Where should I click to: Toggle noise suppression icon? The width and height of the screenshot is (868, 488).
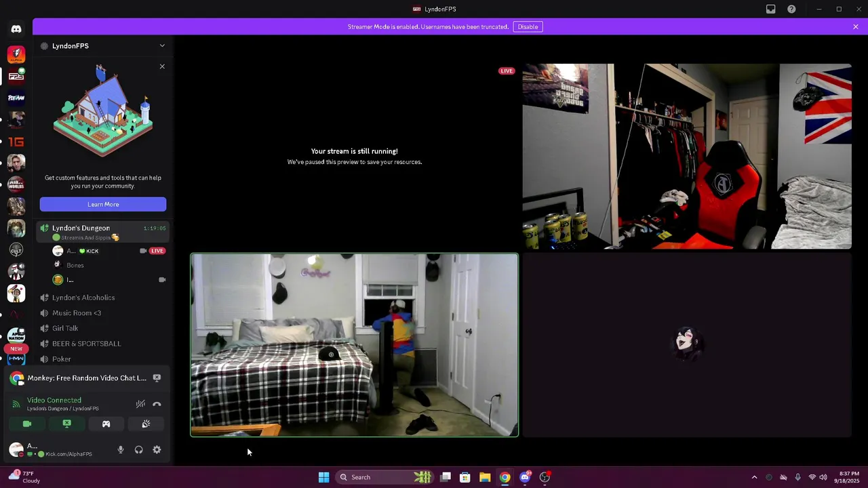140,404
